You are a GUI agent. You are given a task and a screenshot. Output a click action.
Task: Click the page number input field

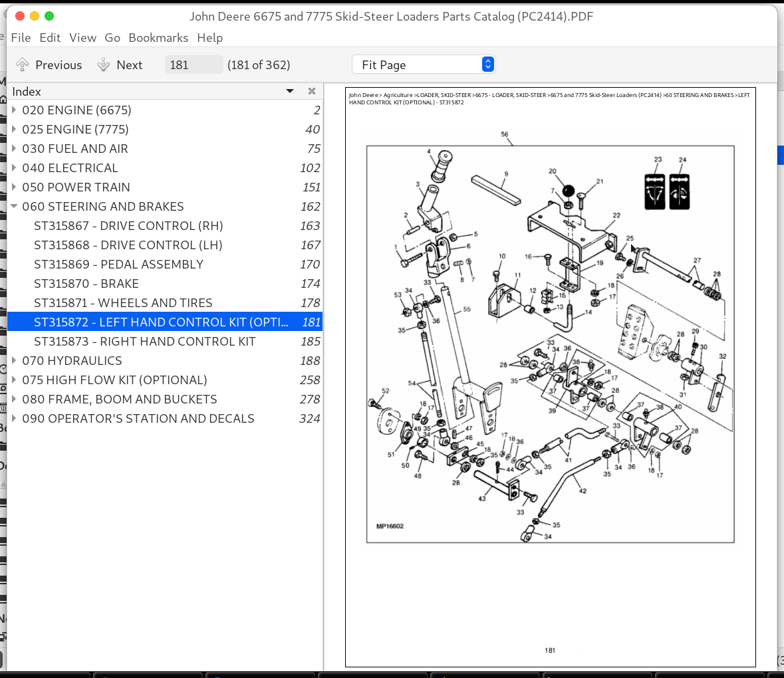pyautogui.click(x=194, y=65)
